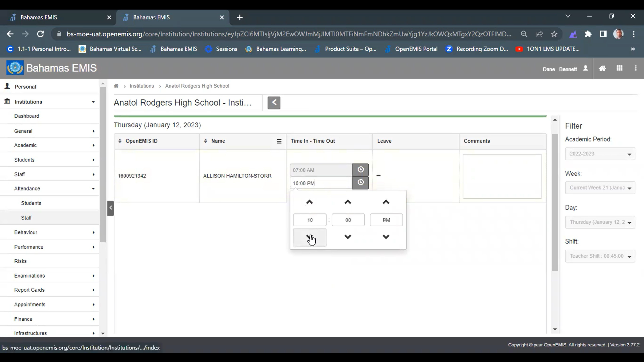Open the Time Out clock picker for 10:00 PM
Image resolution: width=644 pixels, height=362 pixels.
pos(360,183)
